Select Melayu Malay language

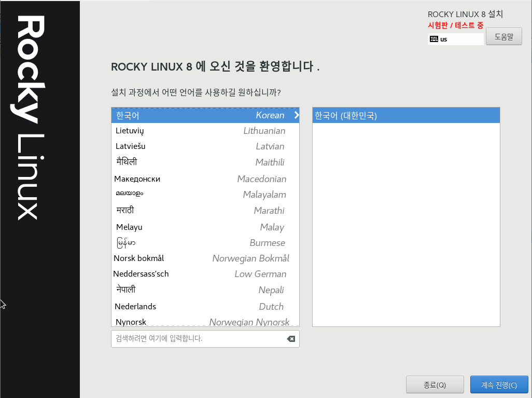[x=205, y=227]
